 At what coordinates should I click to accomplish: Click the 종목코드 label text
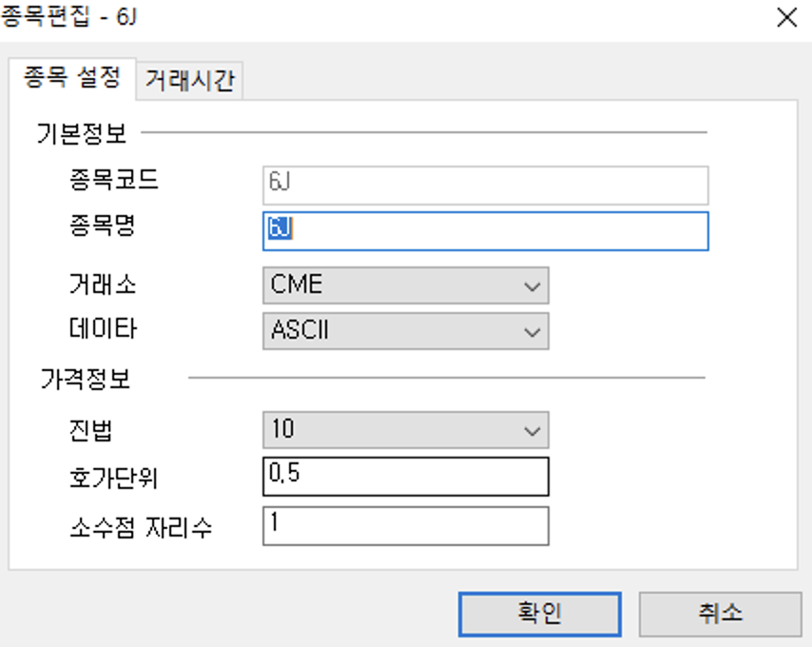tap(114, 179)
